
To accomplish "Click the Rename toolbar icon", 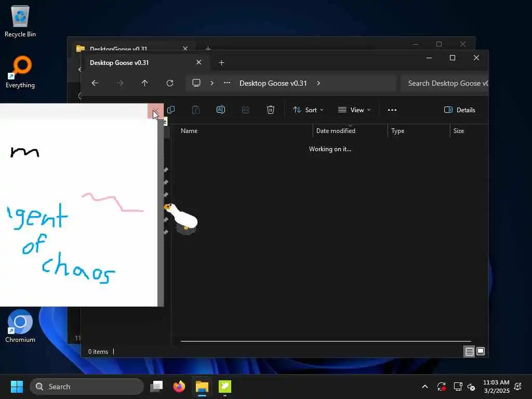I will (221, 110).
